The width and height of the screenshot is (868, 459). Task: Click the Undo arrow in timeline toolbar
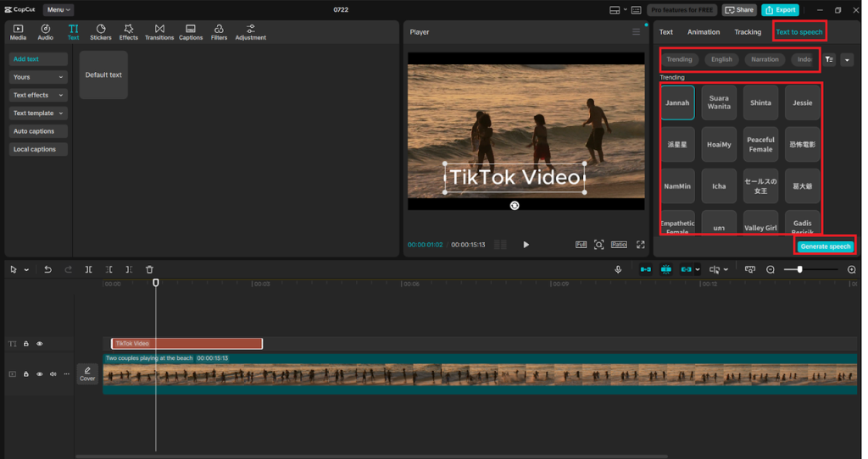click(47, 269)
